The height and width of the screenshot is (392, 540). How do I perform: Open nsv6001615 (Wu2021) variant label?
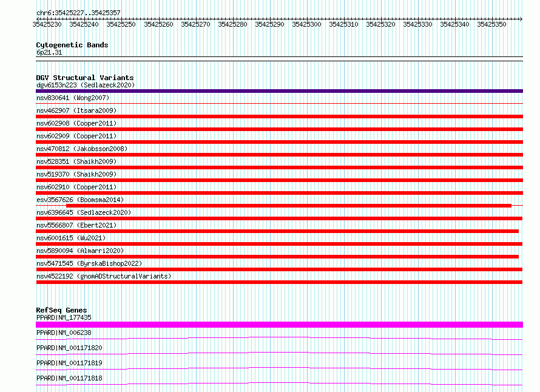click(x=71, y=238)
